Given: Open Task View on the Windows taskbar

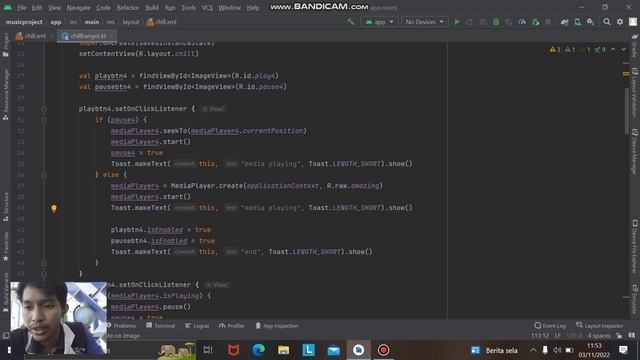Looking at the screenshot, I should (x=208, y=350).
